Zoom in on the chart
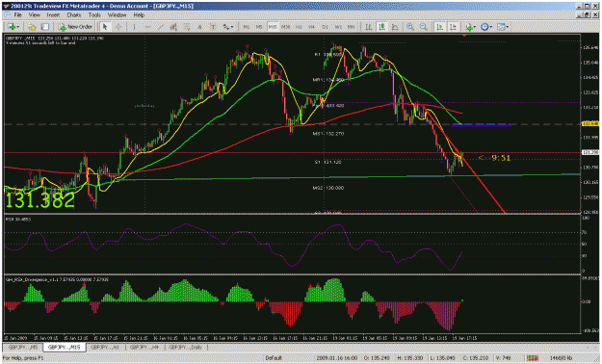The image size is (602, 364). point(410,27)
